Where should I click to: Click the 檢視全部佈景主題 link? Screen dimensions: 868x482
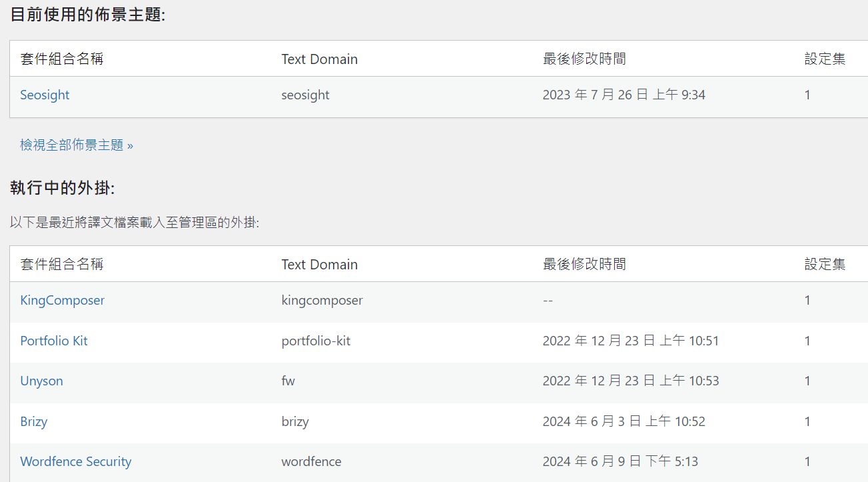tap(77, 145)
